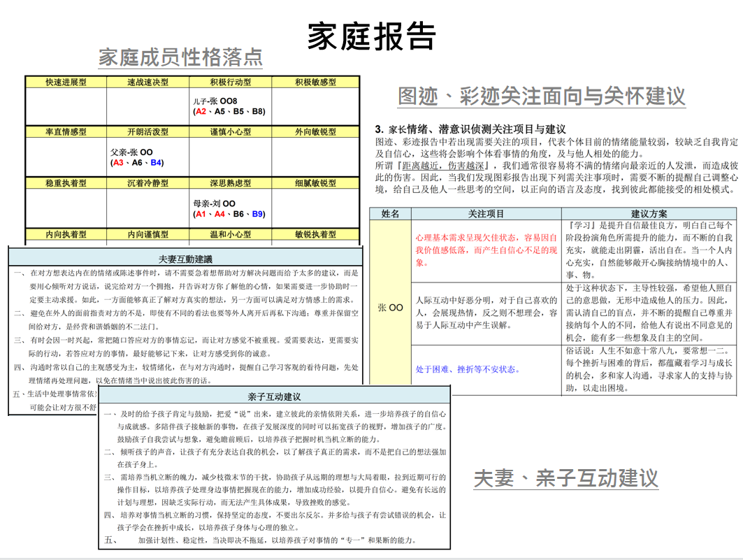Select red text 心理基本需求呈现欠佳状态
Image resolution: width=743 pixels, height=560 pixels.
[x=467, y=238]
